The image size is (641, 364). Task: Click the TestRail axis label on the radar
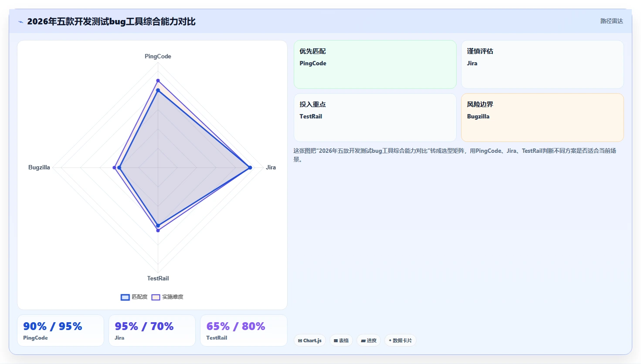tap(158, 278)
